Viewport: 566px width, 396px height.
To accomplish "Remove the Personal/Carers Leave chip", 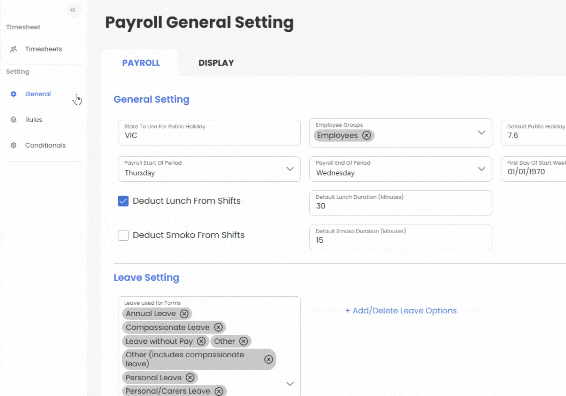I will (x=219, y=391).
